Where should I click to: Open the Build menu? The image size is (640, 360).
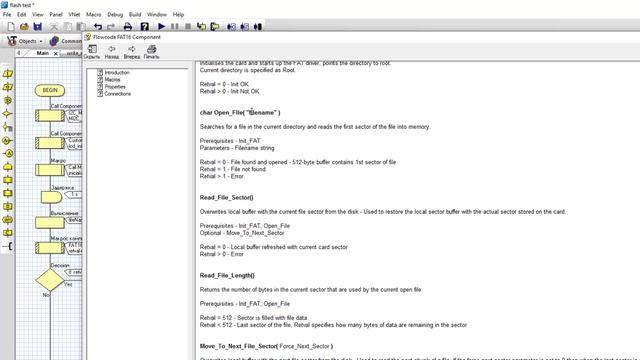(135, 14)
